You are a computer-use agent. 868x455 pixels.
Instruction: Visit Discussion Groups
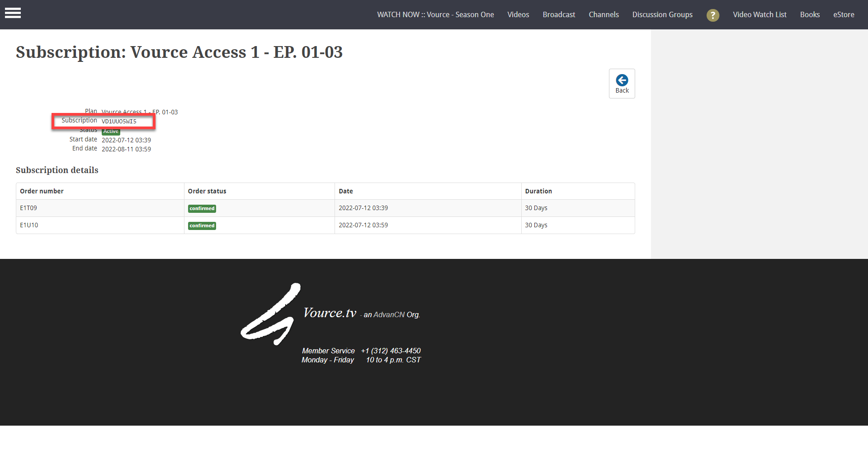662,14
